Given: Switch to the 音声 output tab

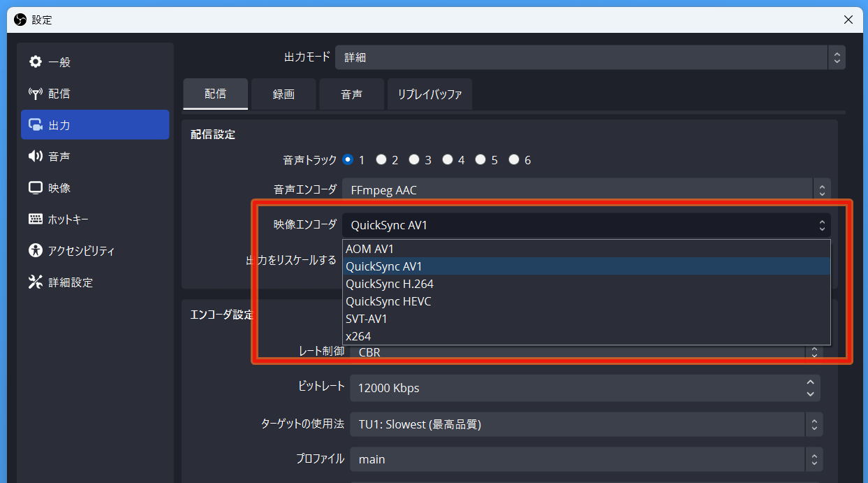Looking at the screenshot, I should point(352,94).
